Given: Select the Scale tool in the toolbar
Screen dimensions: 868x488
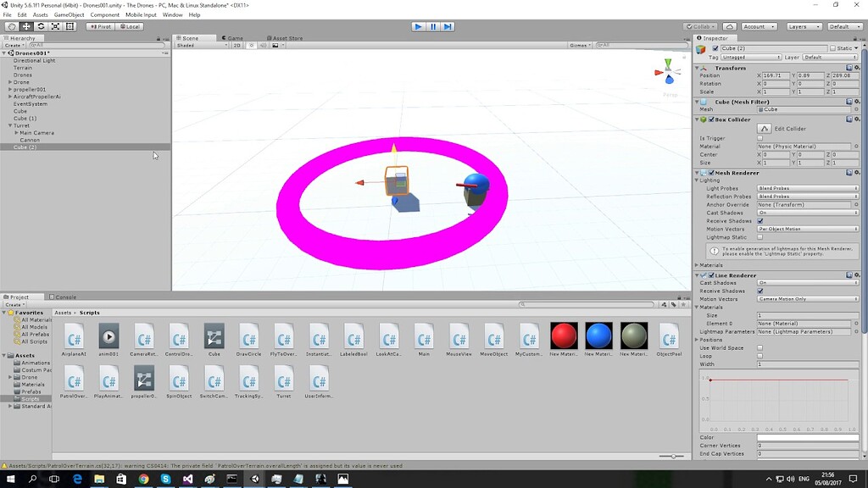Looking at the screenshot, I should click(x=54, y=26).
